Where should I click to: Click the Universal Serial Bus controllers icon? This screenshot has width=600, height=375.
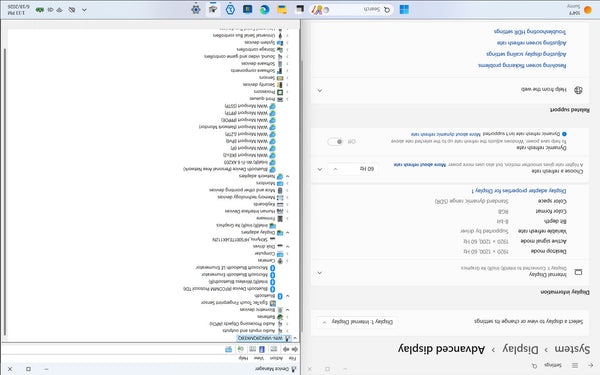pyautogui.click(x=280, y=35)
